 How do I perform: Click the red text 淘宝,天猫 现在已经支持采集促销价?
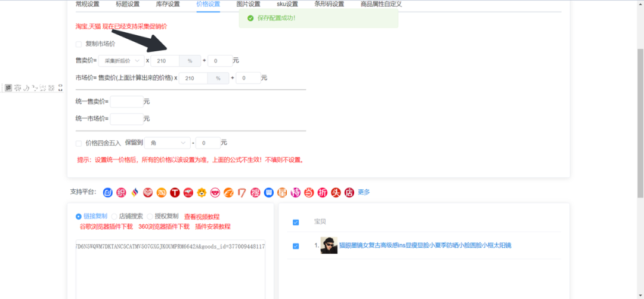(121, 26)
